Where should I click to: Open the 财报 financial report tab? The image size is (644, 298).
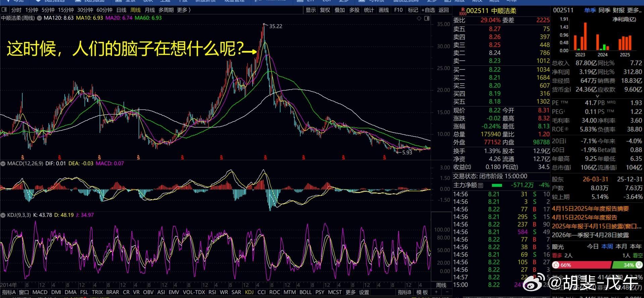[619, 10]
